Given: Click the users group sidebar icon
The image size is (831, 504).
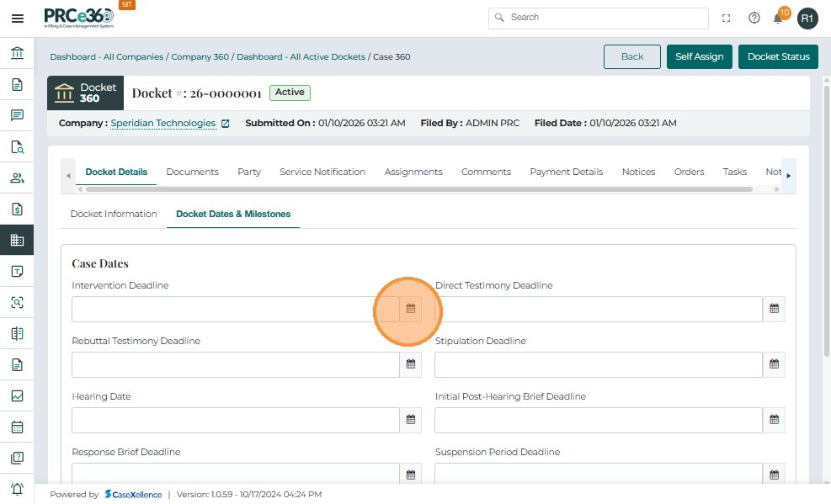Looking at the screenshot, I should click(x=17, y=178).
